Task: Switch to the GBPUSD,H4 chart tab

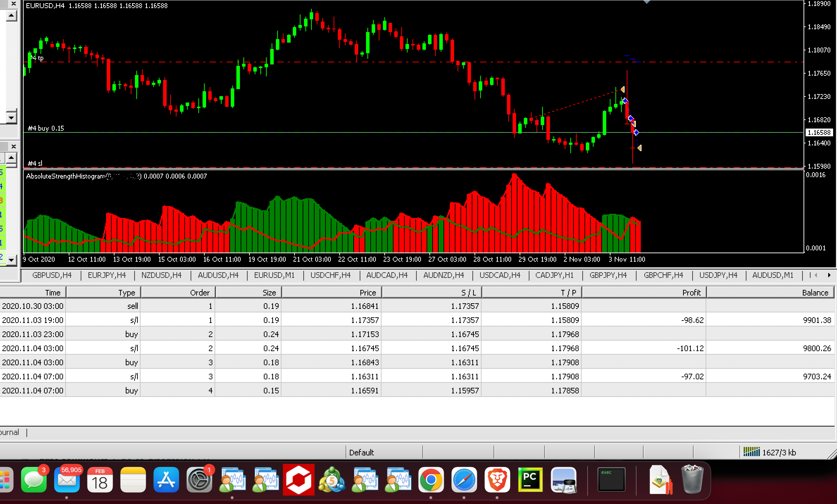Action: 52,275
